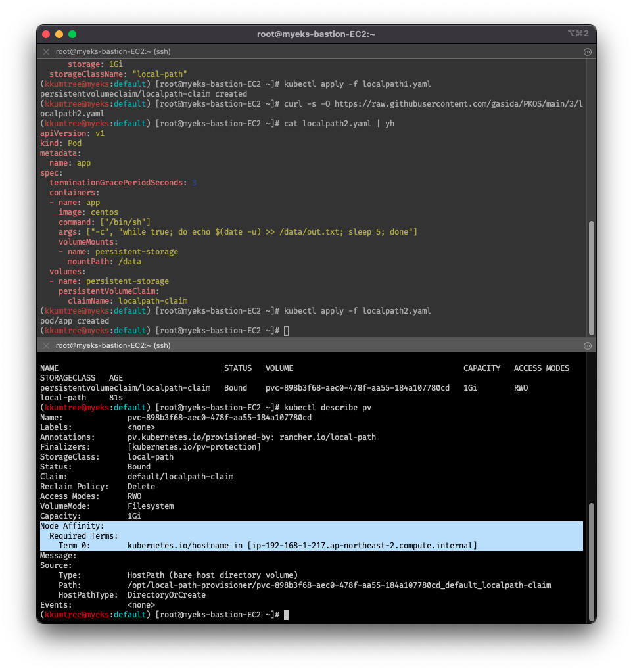633x672 pixels.
Task: Click '[kubernetes.io/pv-protection]' finalizer
Action: pyautogui.click(x=194, y=447)
